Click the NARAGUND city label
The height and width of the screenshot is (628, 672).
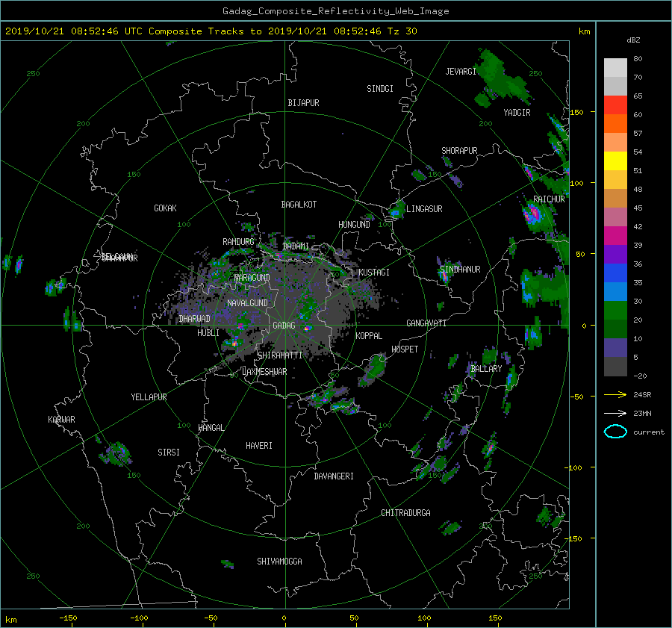pyautogui.click(x=252, y=278)
